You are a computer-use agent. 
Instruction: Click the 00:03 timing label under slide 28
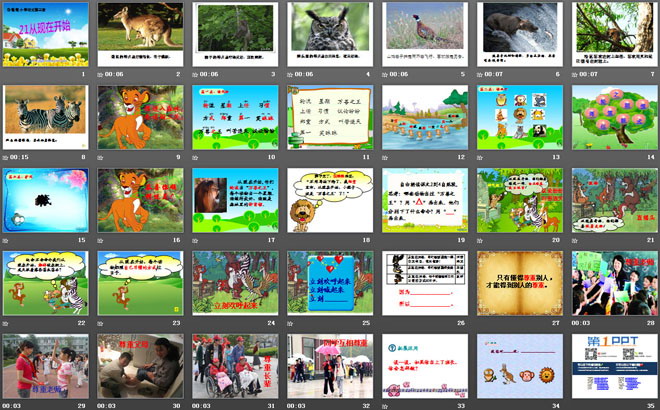coord(591,323)
